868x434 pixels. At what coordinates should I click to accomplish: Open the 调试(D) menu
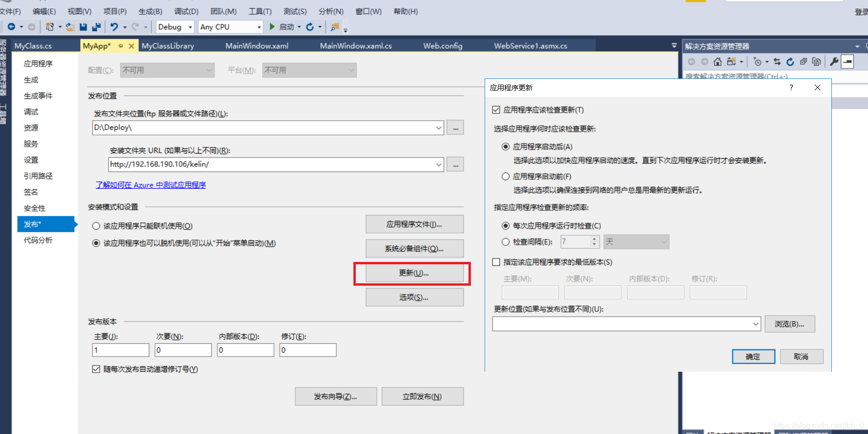click(x=186, y=11)
